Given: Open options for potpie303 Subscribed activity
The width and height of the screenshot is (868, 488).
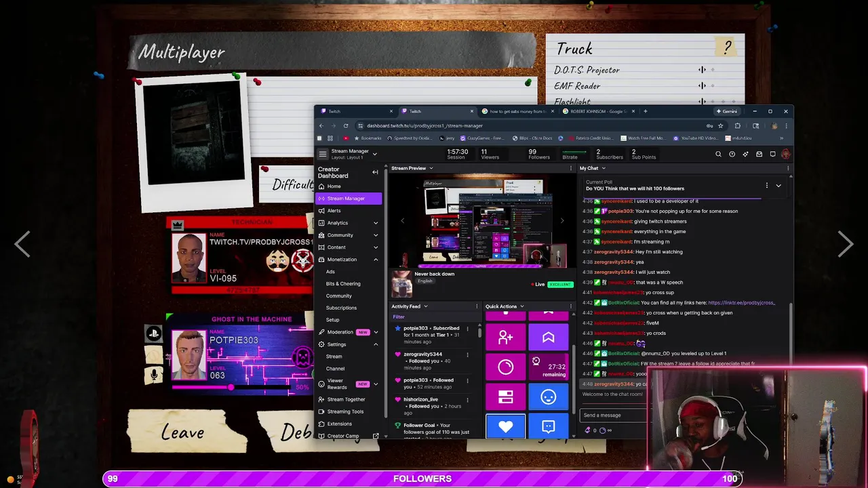Looking at the screenshot, I should click(x=467, y=329).
